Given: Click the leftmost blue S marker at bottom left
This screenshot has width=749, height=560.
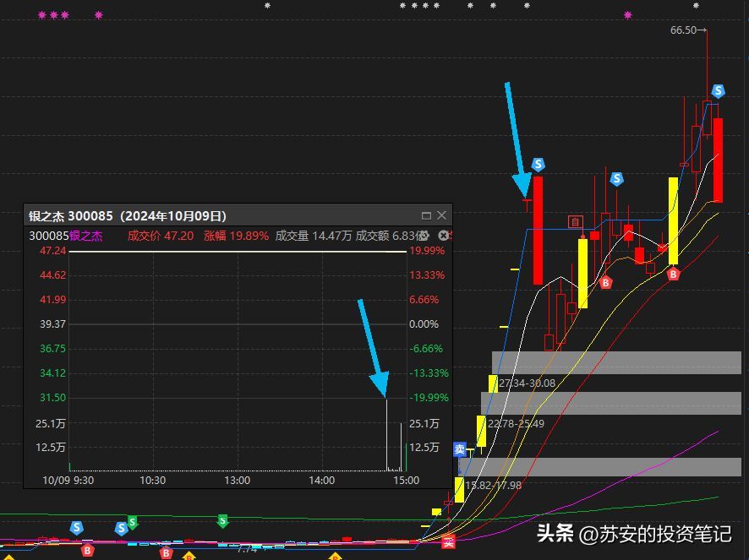Looking at the screenshot, I should (x=77, y=528).
